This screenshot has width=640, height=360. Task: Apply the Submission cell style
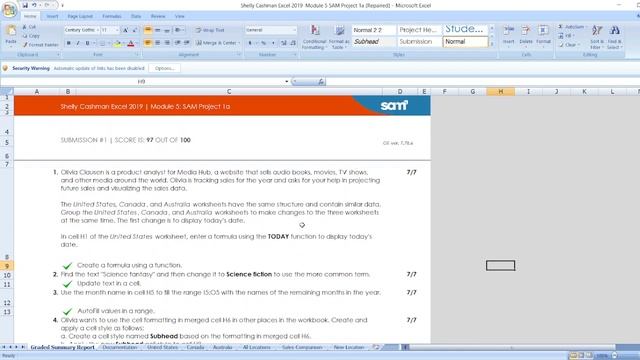(x=419, y=42)
